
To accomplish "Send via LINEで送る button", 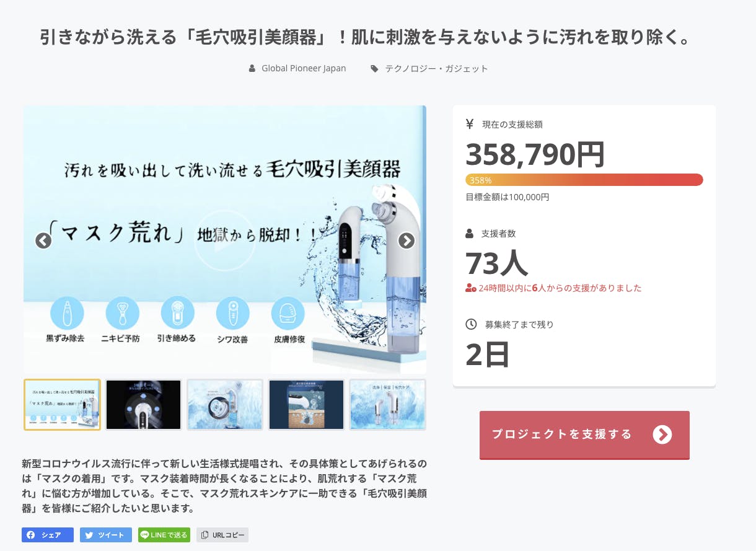I will coord(164,535).
